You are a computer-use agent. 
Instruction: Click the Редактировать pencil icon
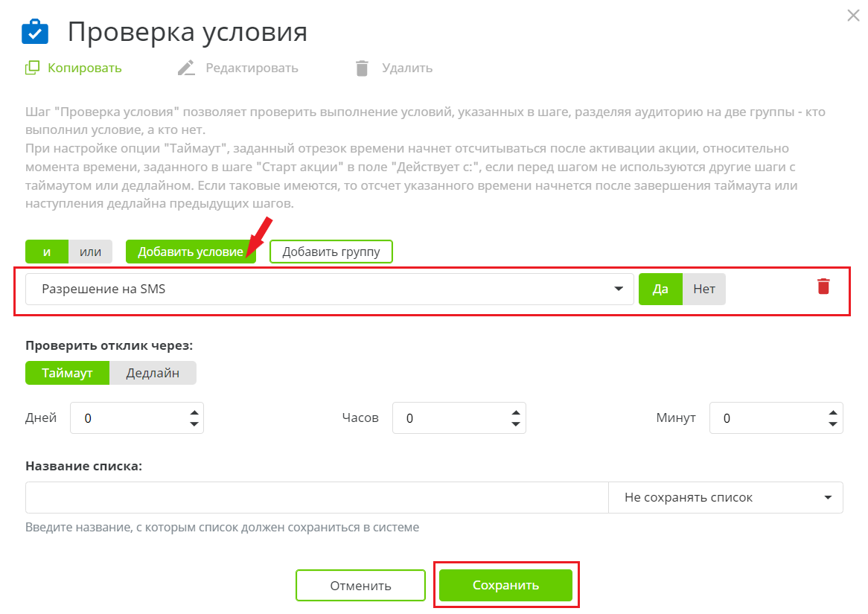pos(186,67)
